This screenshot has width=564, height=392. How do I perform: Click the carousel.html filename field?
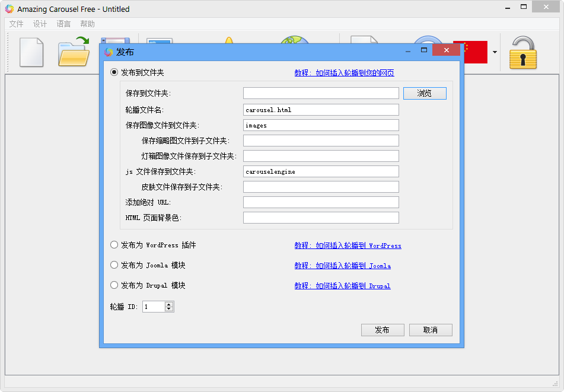pos(321,110)
